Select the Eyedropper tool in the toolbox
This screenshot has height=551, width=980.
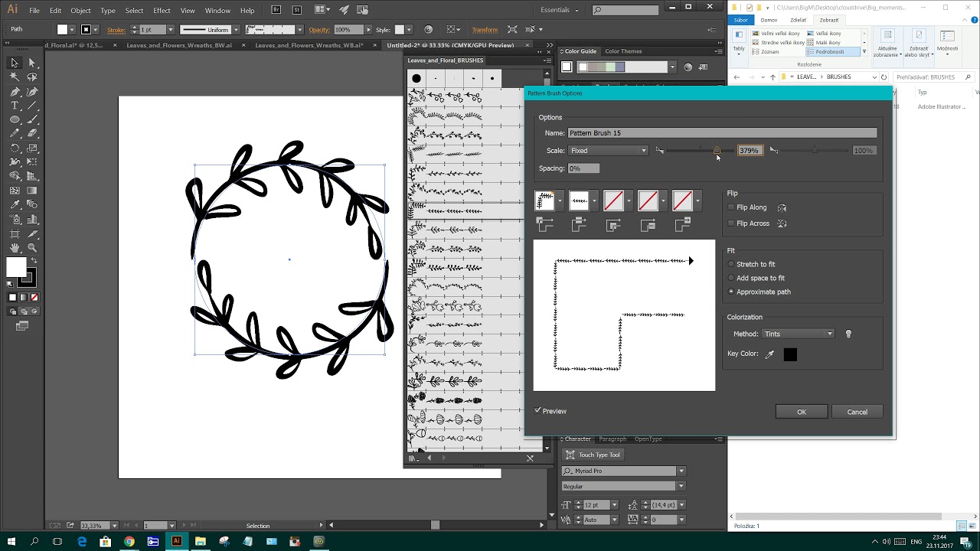(15, 205)
